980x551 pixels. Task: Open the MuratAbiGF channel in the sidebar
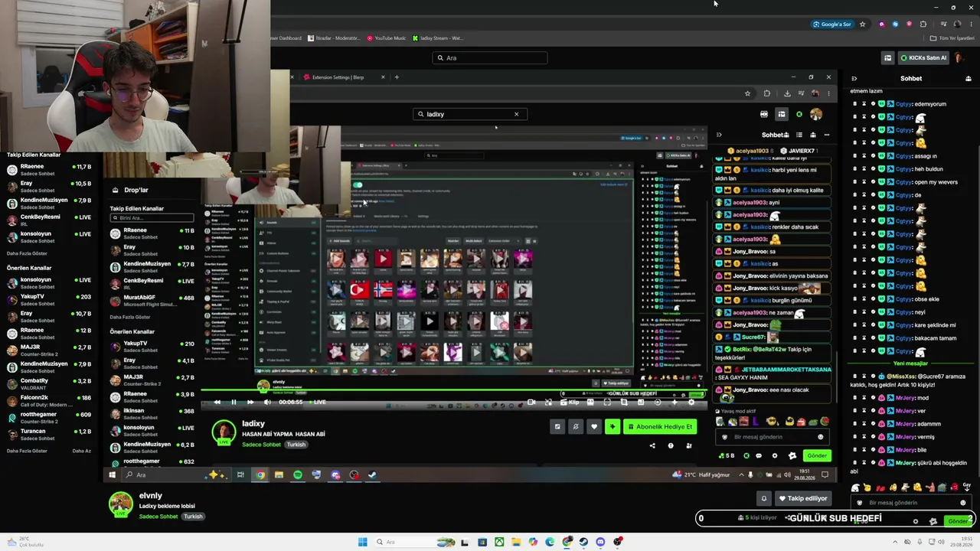click(152, 300)
